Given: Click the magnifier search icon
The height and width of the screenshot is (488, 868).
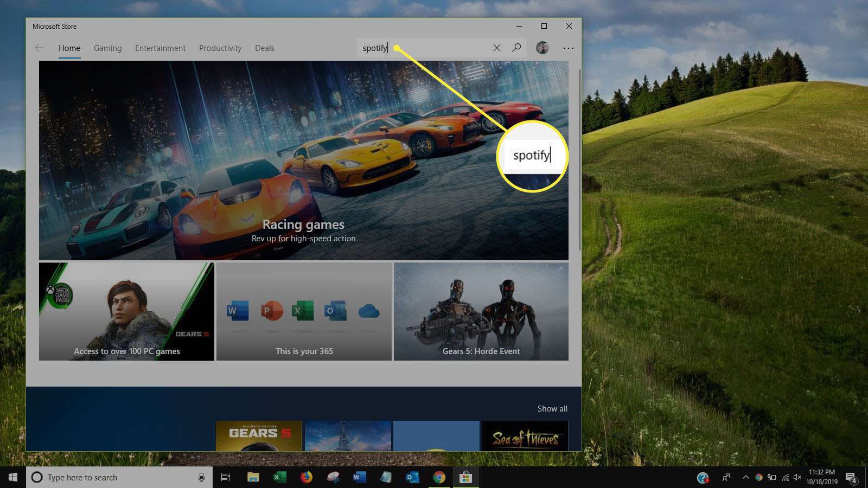Looking at the screenshot, I should click(516, 48).
